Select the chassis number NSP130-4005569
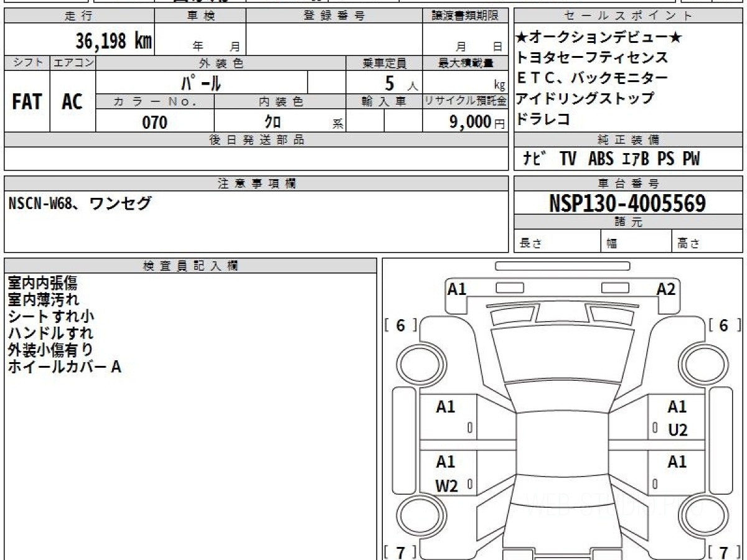Image resolution: width=747 pixels, height=560 pixels. coord(627,203)
